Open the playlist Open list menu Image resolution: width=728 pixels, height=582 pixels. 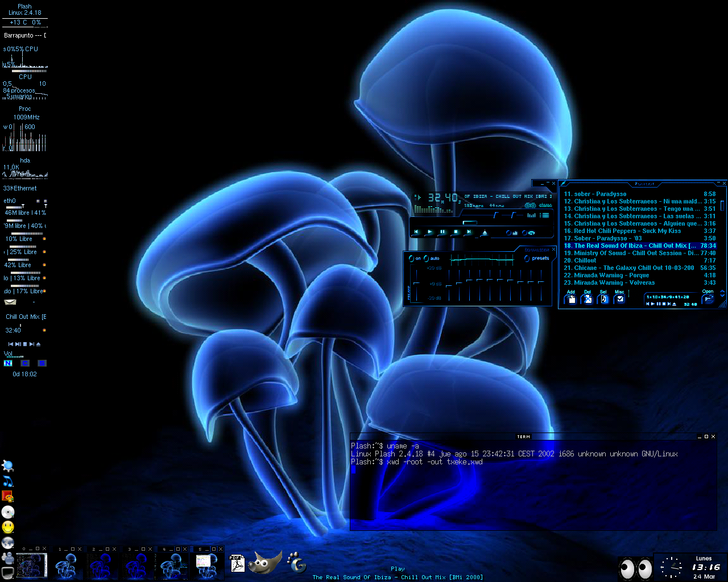click(x=708, y=297)
